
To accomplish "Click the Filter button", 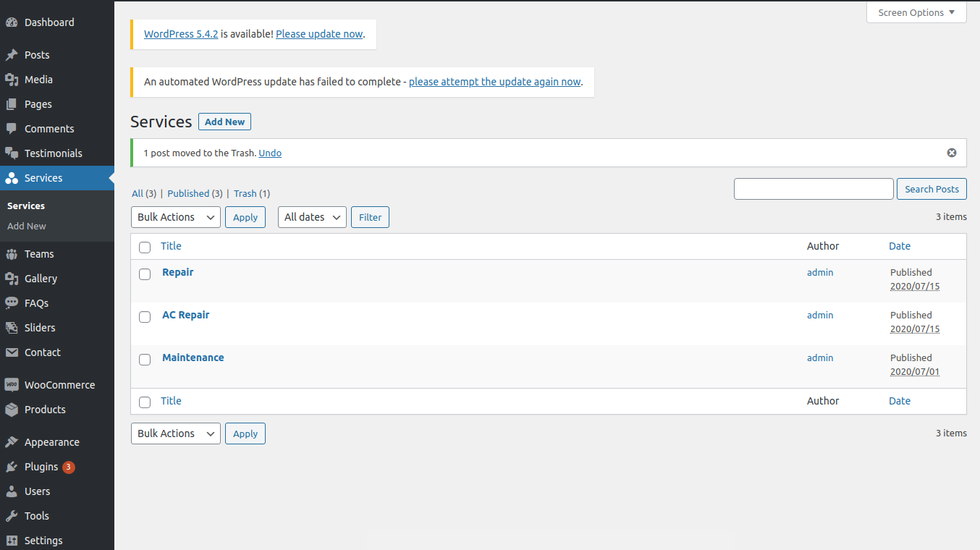I will (370, 217).
